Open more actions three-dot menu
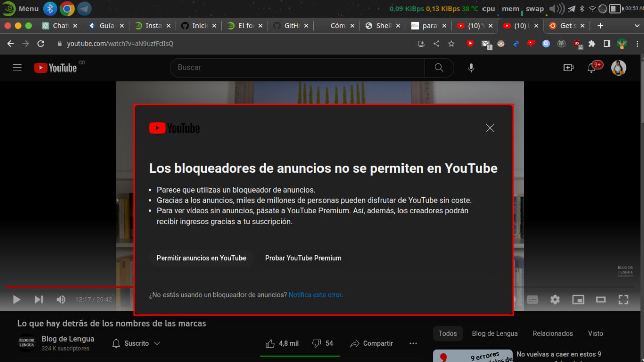This screenshot has height=362, width=644. pyautogui.click(x=413, y=343)
